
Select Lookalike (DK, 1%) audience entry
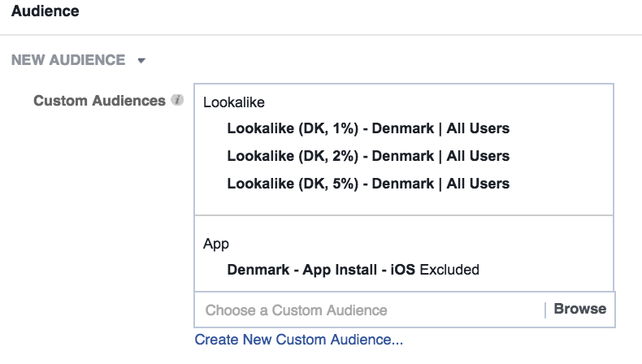pos(368,128)
